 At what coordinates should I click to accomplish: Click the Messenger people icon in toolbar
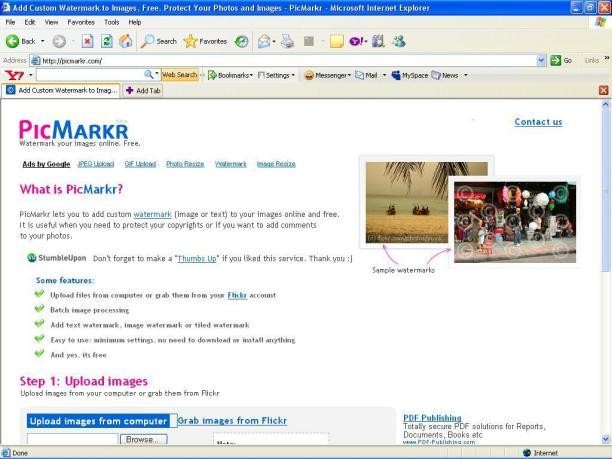tap(399, 41)
